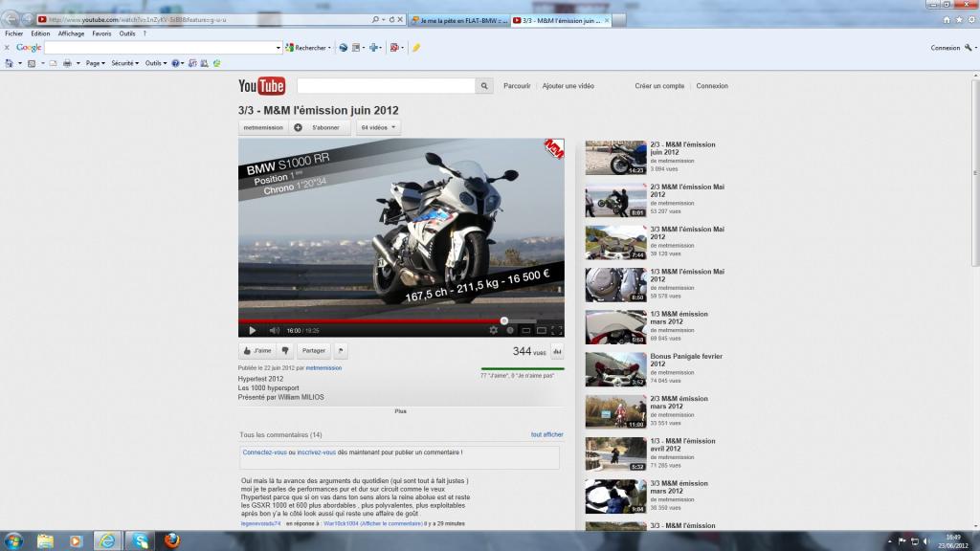Open the Windows Start menu
The height and width of the screenshot is (551, 980).
(x=13, y=540)
